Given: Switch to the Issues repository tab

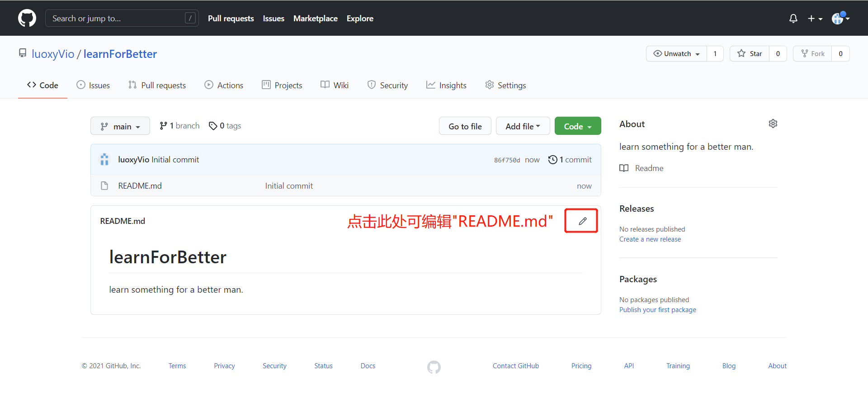Looking at the screenshot, I should (93, 85).
